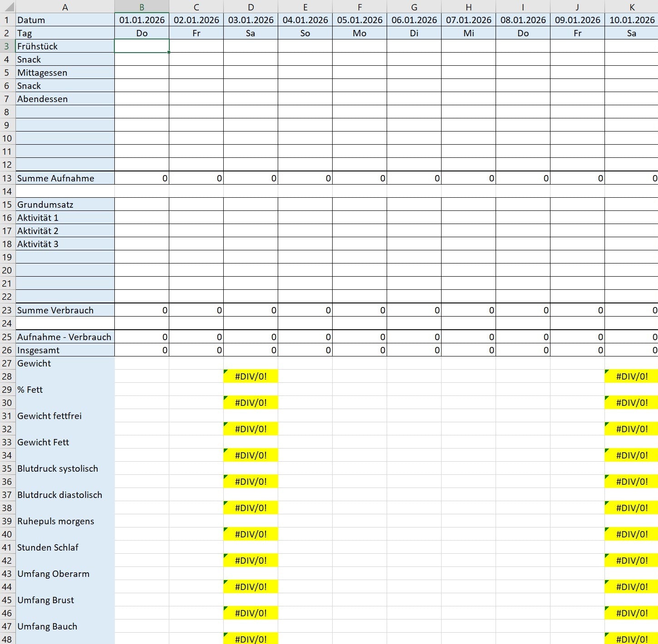Click Summe Verbrauch value in column E

(x=305, y=310)
